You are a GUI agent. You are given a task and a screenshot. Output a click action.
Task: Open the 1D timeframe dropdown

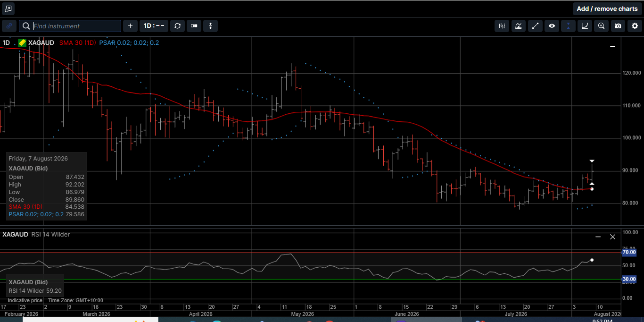pos(154,26)
